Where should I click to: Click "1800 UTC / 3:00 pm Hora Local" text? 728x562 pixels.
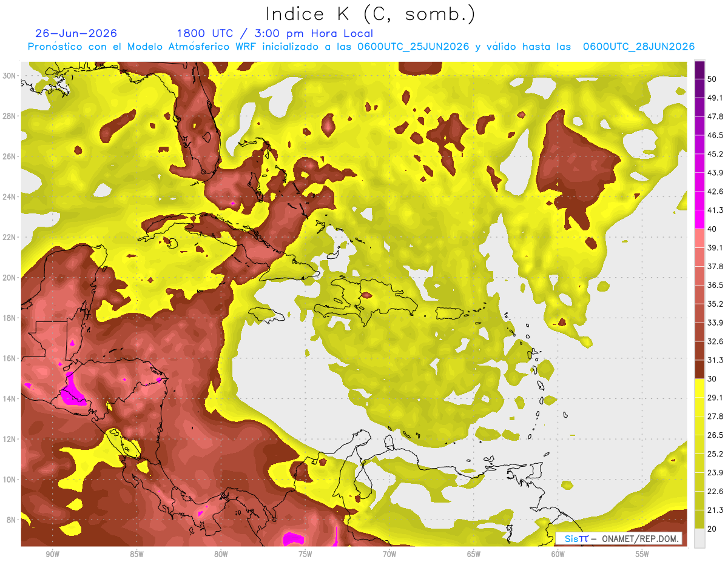275,33
